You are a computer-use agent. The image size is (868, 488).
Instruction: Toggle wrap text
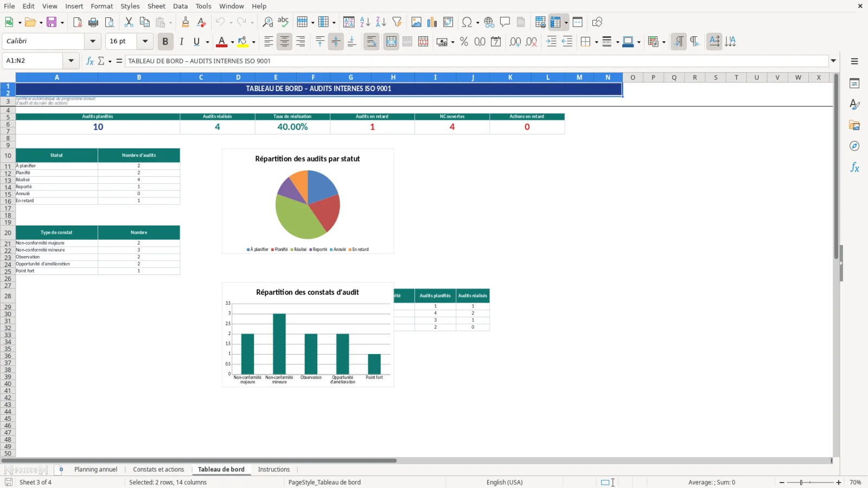[372, 42]
